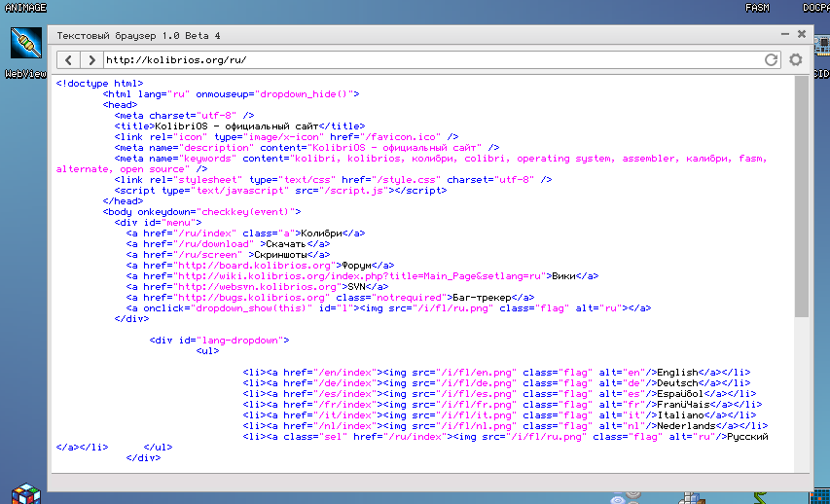Click the '/style.css' href value
The height and width of the screenshot is (504, 830).
[x=406, y=180]
